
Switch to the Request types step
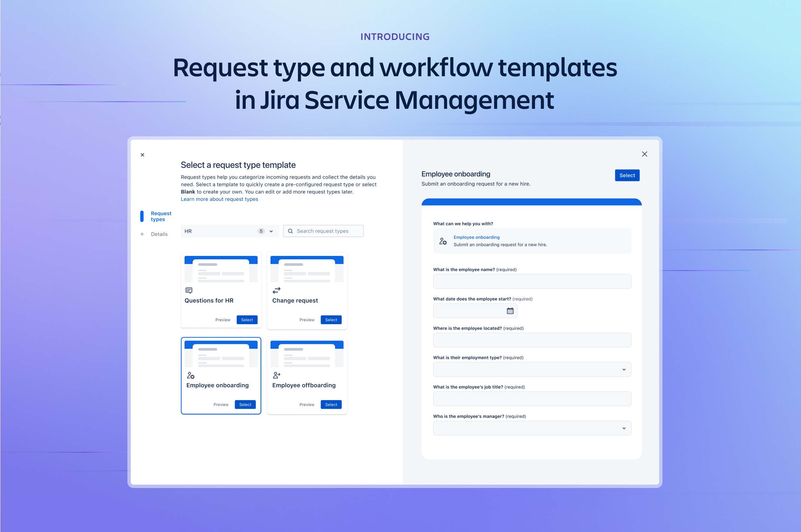[161, 216]
